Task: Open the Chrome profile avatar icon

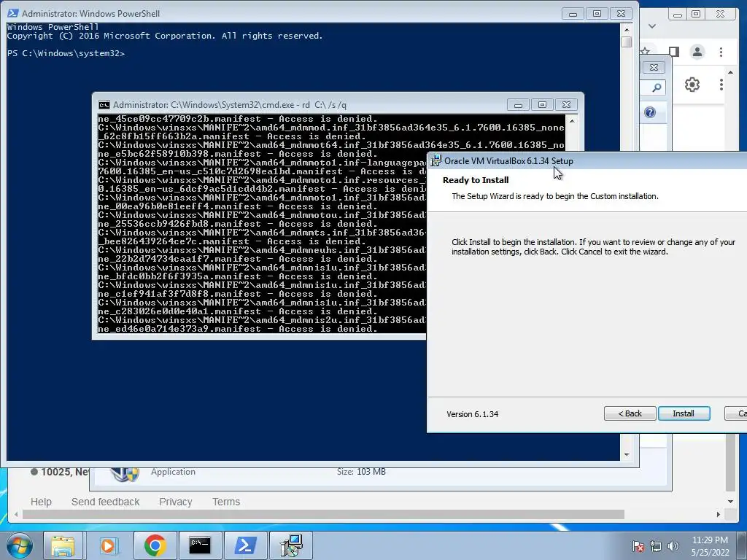Action: coord(697,52)
